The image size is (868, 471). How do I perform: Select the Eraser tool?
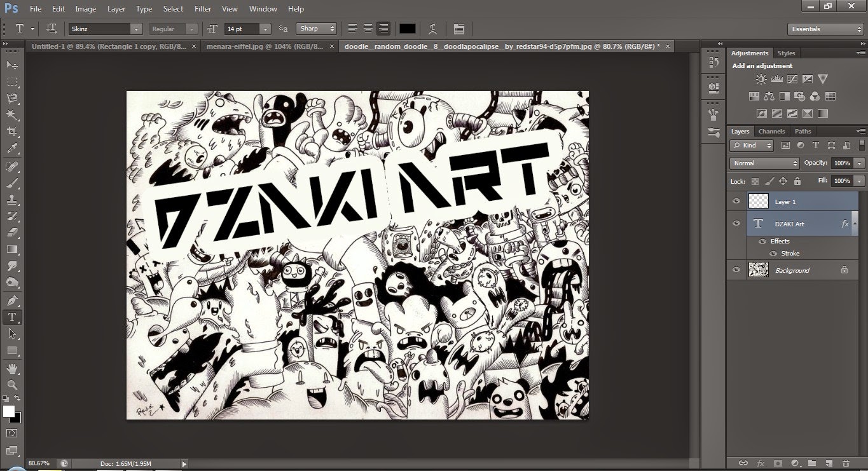point(12,233)
